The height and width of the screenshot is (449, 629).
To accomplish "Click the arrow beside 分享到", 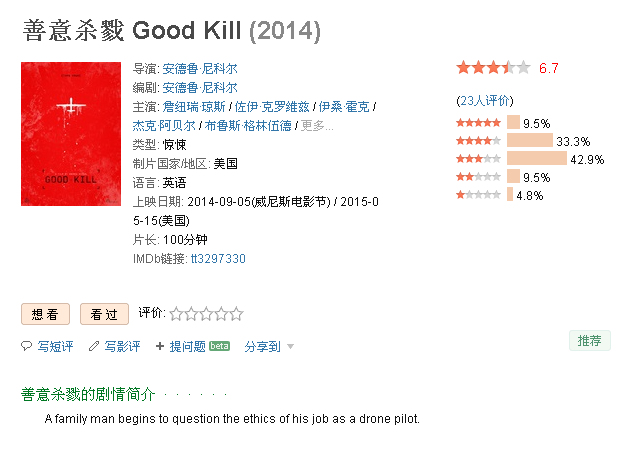I will (291, 346).
